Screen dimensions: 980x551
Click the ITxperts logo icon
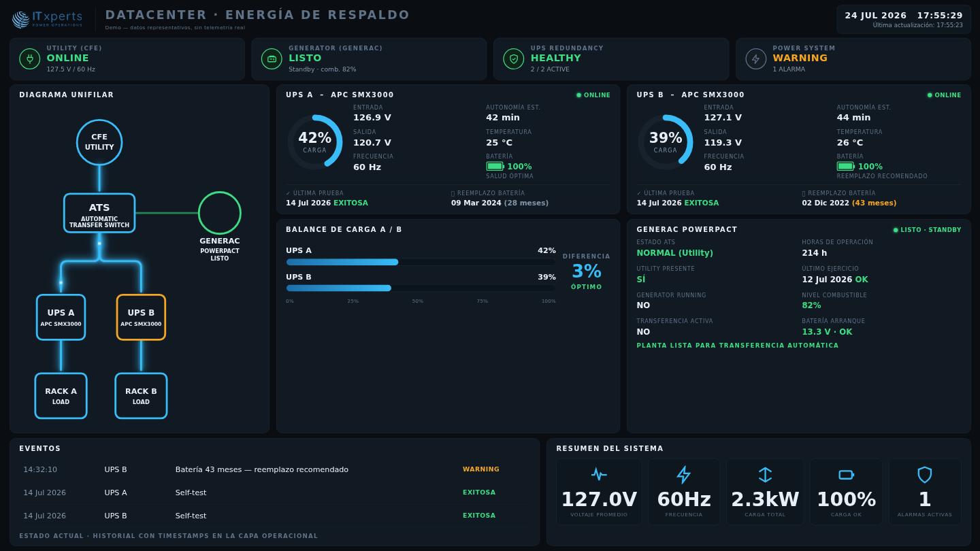coord(20,20)
